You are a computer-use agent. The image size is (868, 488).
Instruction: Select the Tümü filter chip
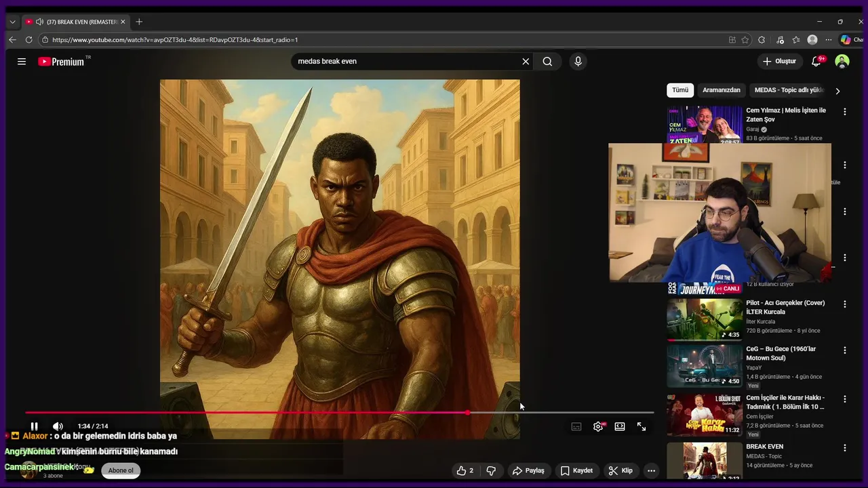tap(680, 90)
